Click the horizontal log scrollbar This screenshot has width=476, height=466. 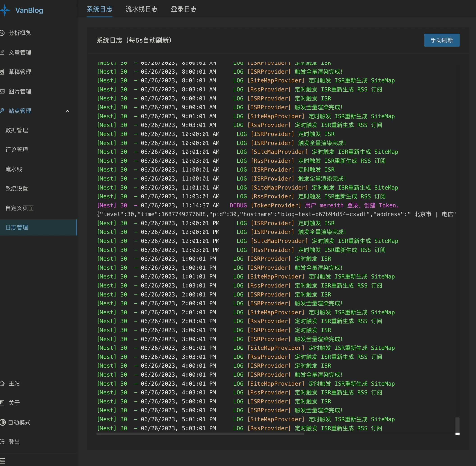point(200,434)
